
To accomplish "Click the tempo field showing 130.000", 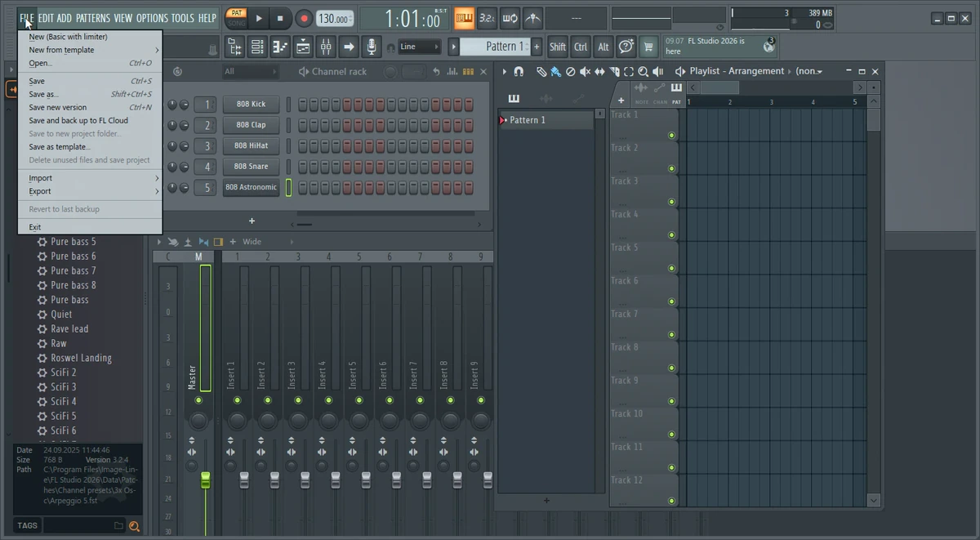I will point(334,18).
